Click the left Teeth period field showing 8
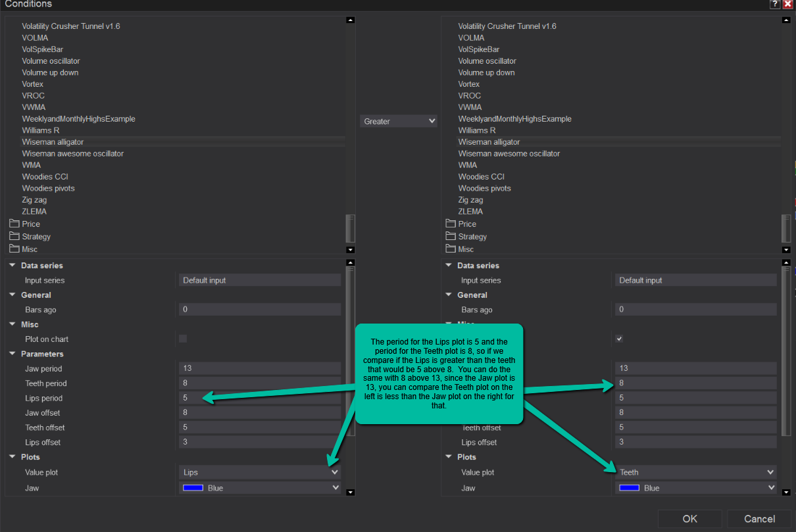This screenshot has height=532, width=796. click(260, 383)
